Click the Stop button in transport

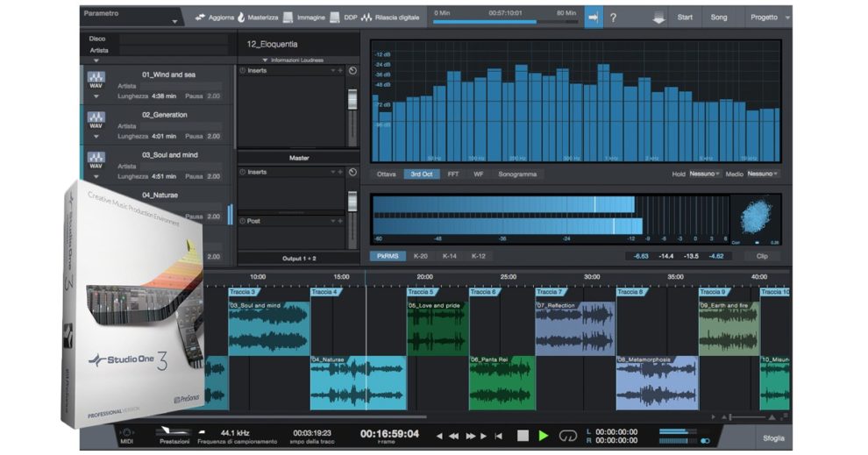(x=523, y=435)
